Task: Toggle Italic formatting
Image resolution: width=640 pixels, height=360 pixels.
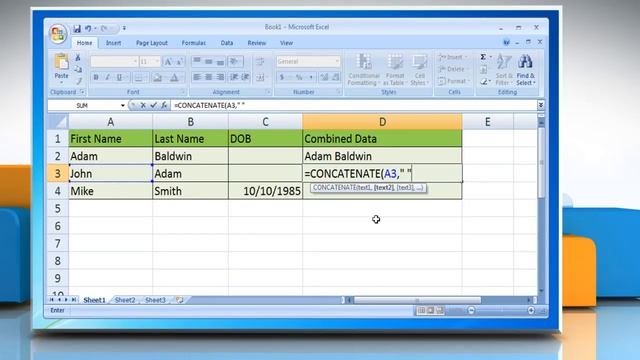Action: pyautogui.click(x=107, y=77)
